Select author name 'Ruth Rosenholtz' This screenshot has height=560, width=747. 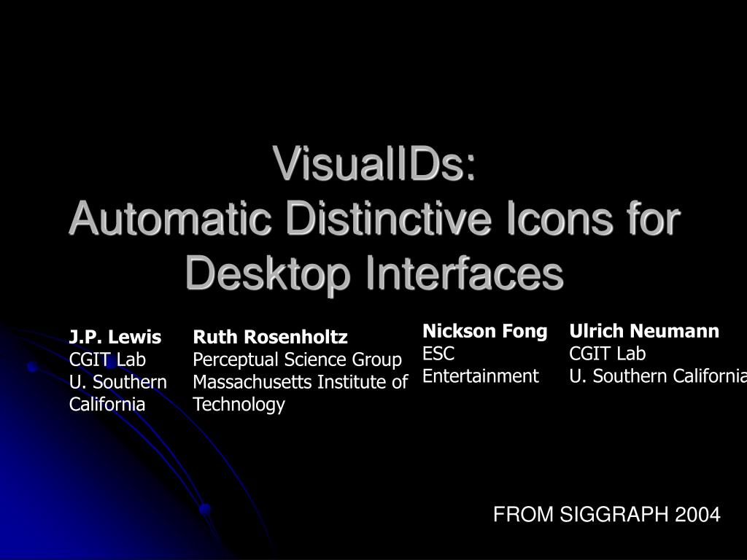[x=270, y=337]
